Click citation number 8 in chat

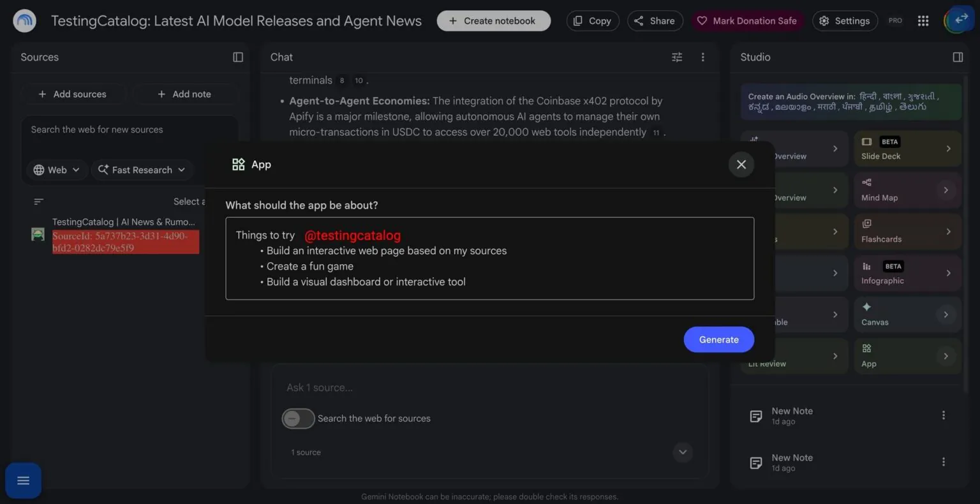tap(342, 81)
